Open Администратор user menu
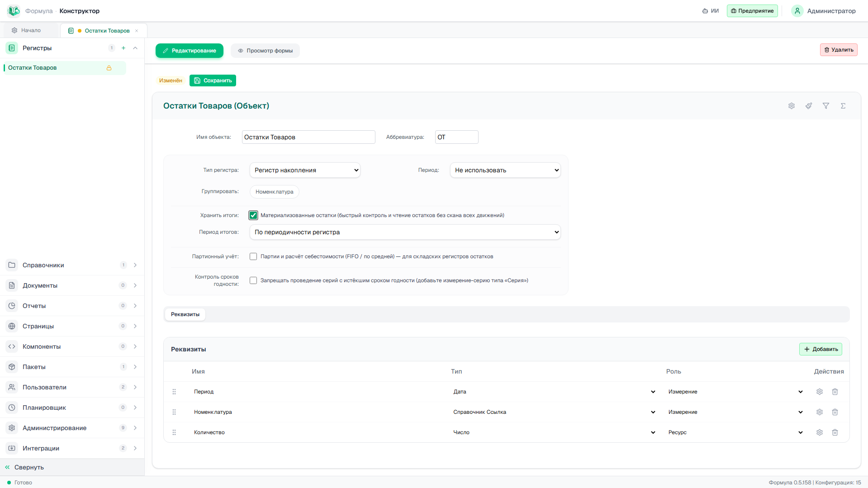This screenshot has width=868, height=488. coord(824,11)
